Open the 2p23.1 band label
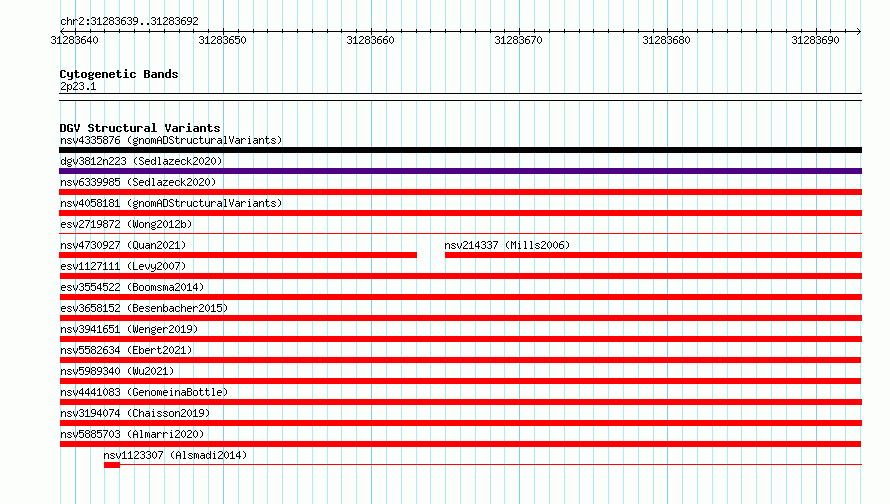The height and width of the screenshot is (504, 890). [78, 86]
